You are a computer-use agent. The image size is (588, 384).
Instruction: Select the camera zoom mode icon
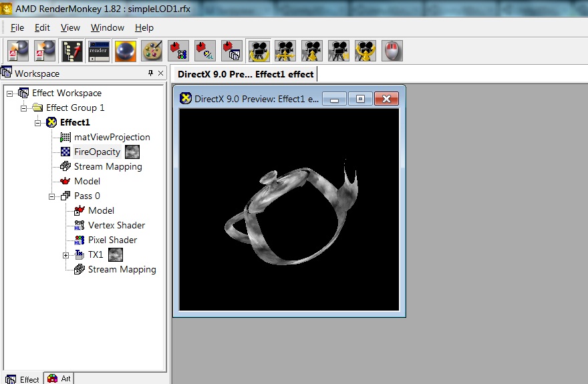click(x=312, y=51)
